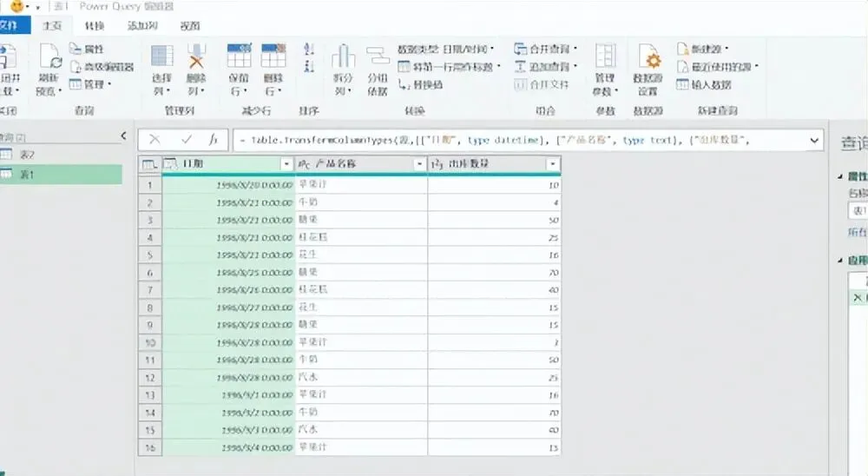The height and width of the screenshot is (476, 868).
Task: Click Recent Sources (最近使用的源)
Action: pos(718,67)
